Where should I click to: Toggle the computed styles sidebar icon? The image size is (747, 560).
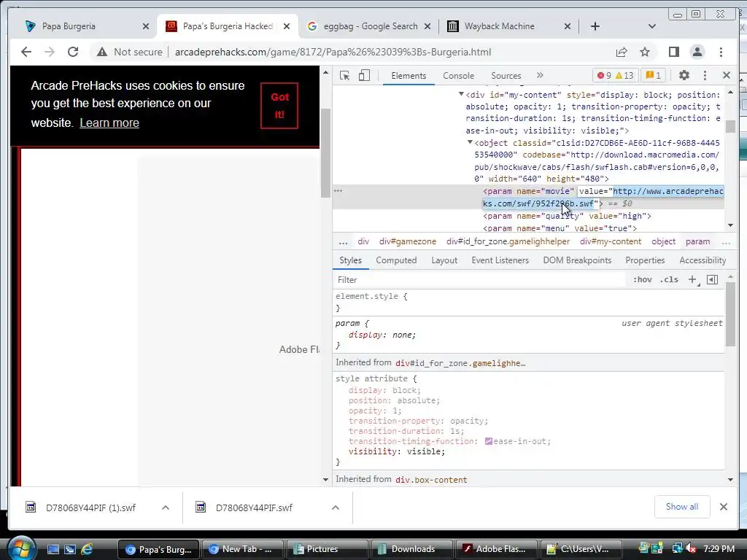pos(712,280)
